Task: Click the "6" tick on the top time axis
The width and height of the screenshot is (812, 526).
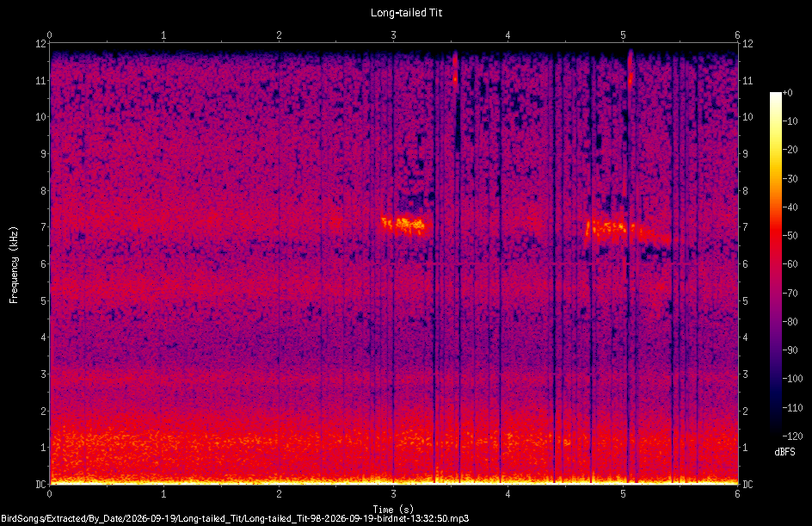Action: 737,35
